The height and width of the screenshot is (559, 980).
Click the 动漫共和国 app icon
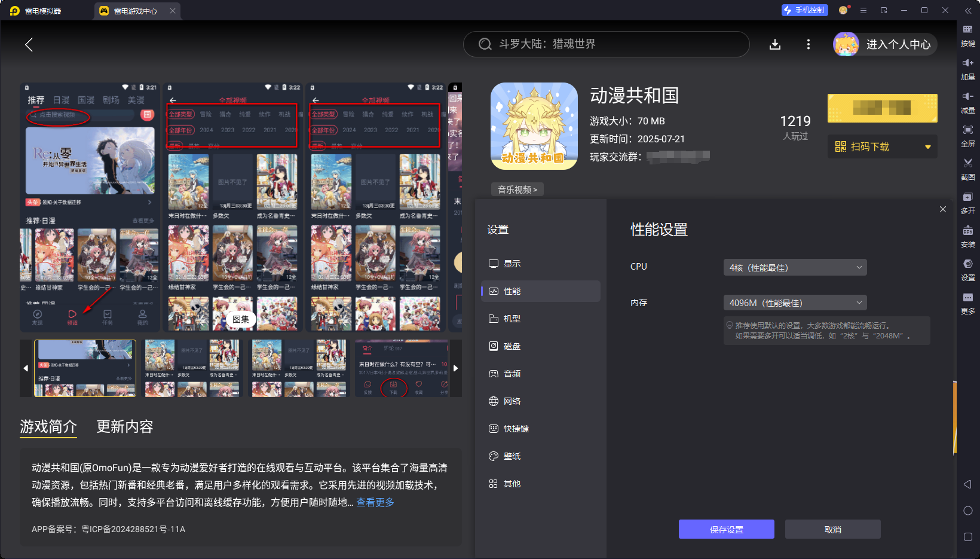click(x=534, y=126)
